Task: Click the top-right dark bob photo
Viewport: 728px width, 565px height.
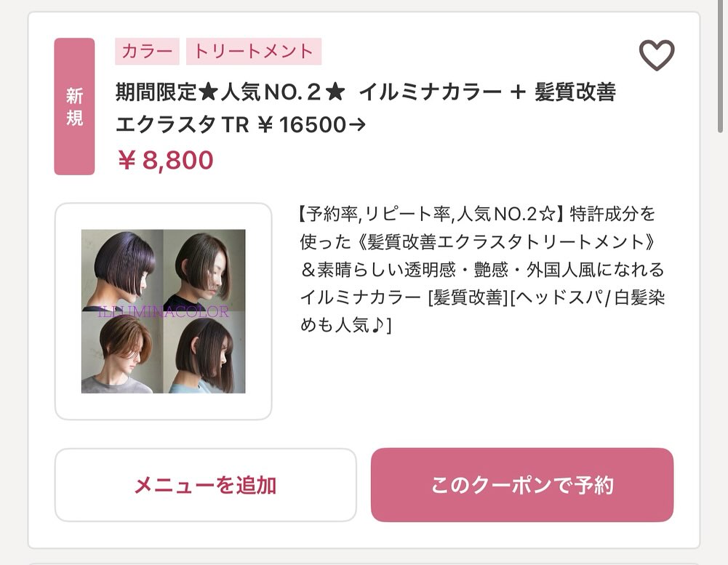Action: click(204, 270)
